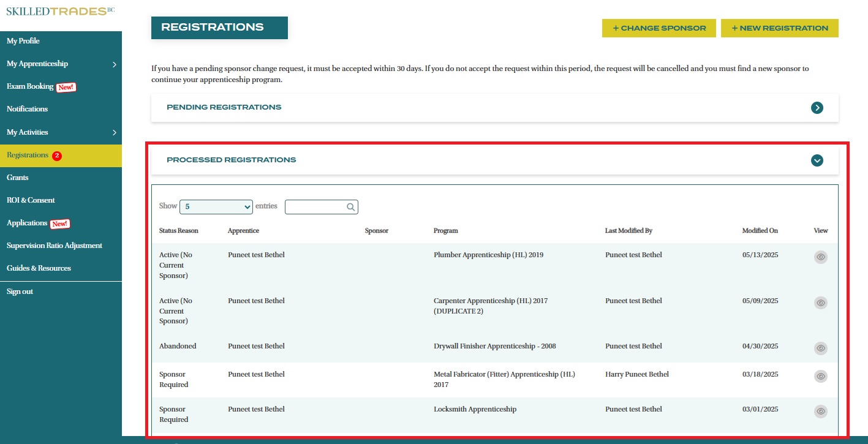Expand the My Apprenticeship submenu
Viewport: 868px width, 444px height.
click(114, 64)
